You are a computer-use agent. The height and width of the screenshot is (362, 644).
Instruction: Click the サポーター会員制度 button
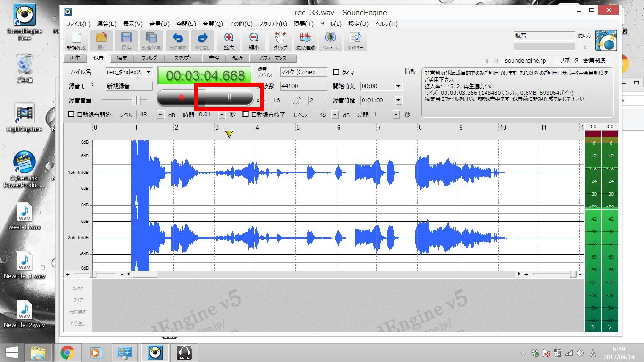[x=583, y=60]
